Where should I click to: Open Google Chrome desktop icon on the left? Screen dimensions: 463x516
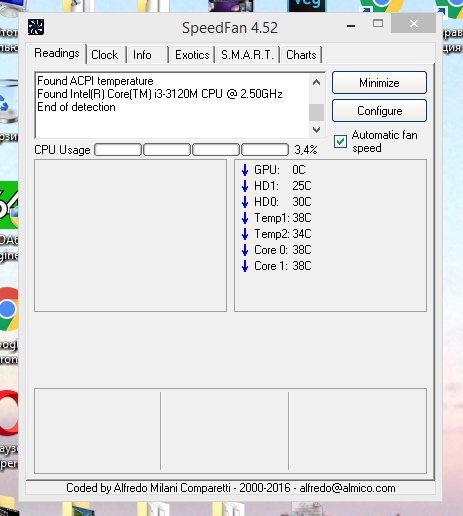click(8, 310)
